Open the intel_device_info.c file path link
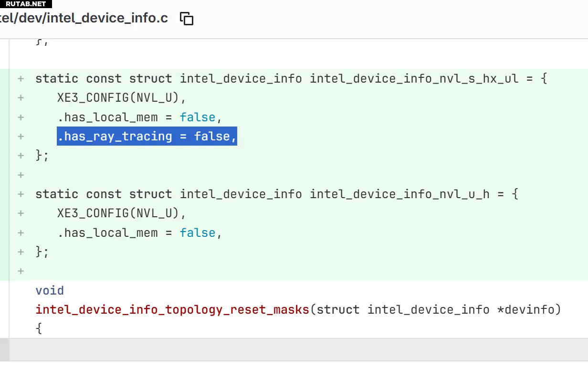The height and width of the screenshot is (370, 588). [84, 19]
